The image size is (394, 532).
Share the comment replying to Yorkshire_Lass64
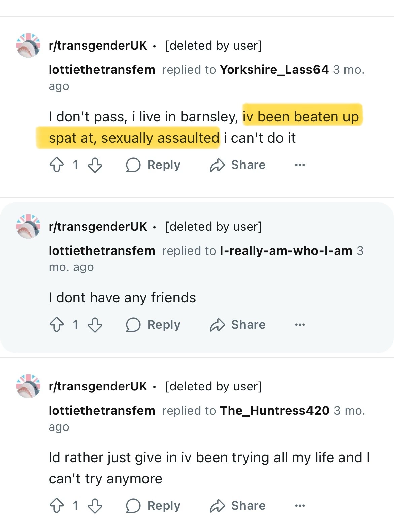click(x=238, y=165)
